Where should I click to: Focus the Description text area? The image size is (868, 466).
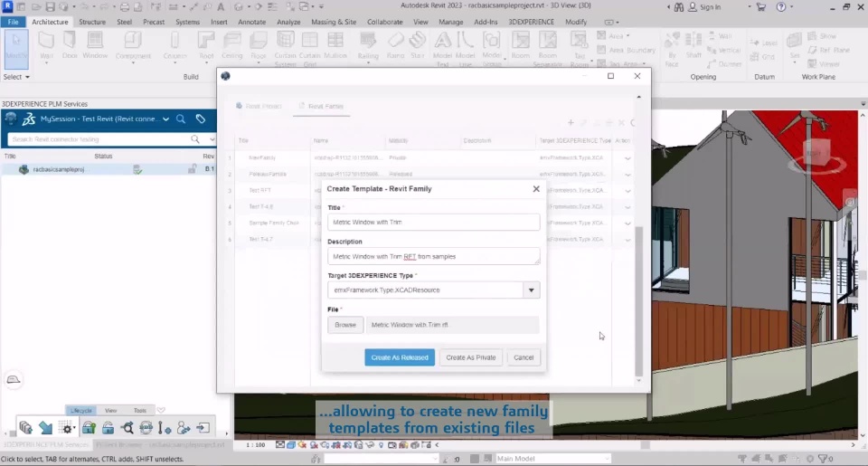pyautogui.click(x=433, y=257)
